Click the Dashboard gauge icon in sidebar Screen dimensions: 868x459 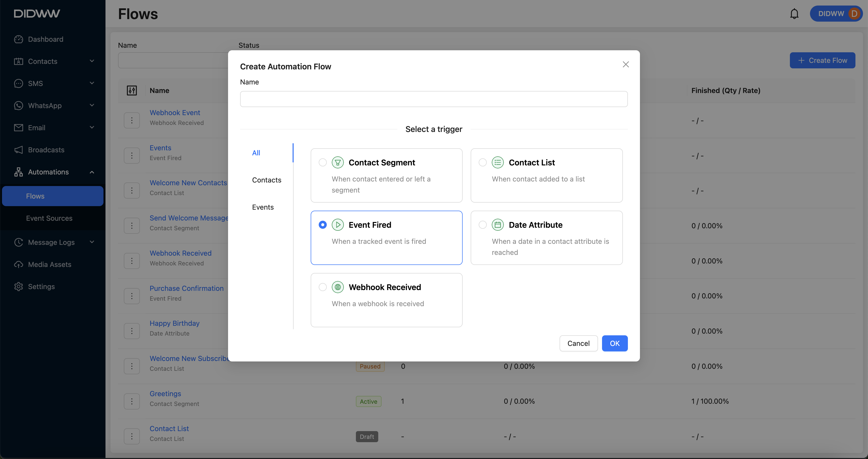tap(19, 39)
